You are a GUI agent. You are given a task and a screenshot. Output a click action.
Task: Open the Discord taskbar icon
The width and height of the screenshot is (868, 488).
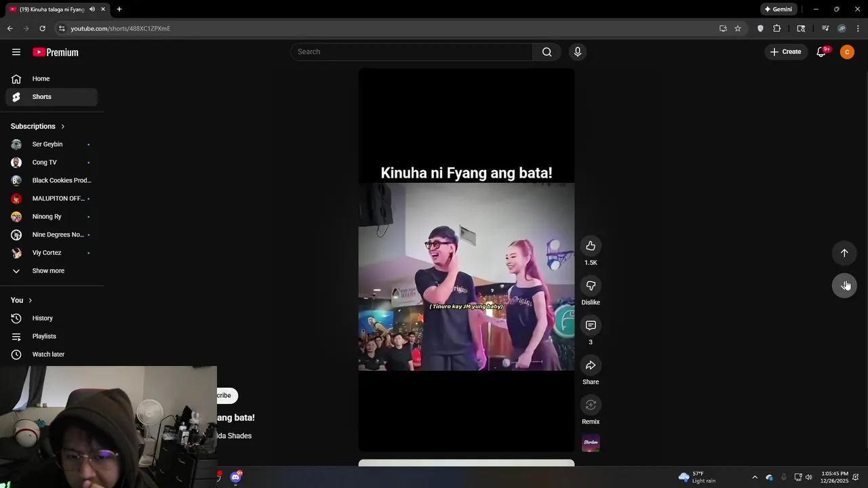click(235, 477)
